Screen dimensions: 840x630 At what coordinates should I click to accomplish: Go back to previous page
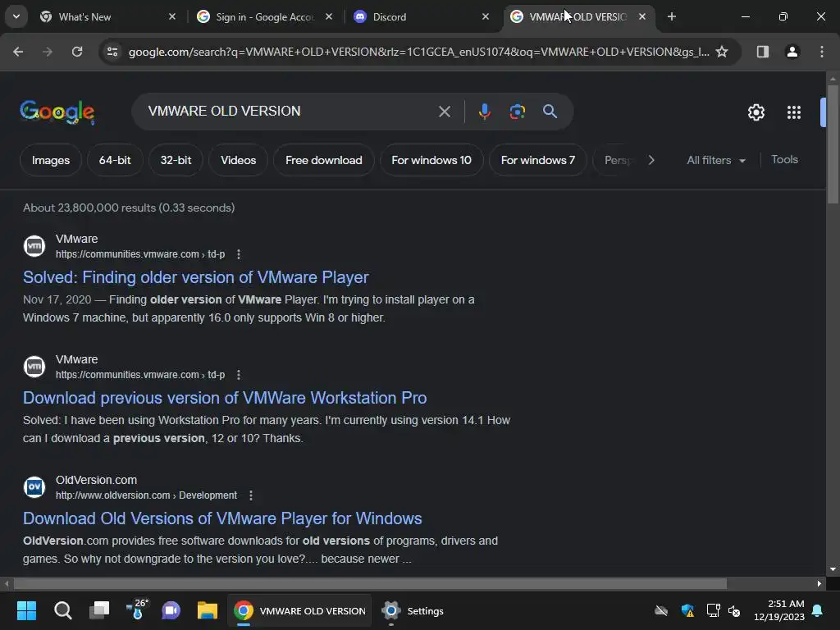click(x=18, y=52)
